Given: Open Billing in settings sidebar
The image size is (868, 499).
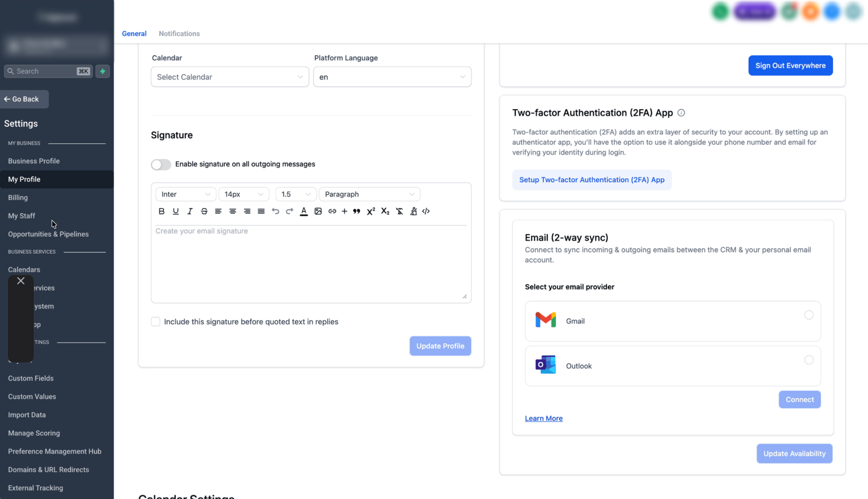Looking at the screenshot, I should (x=18, y=198).
